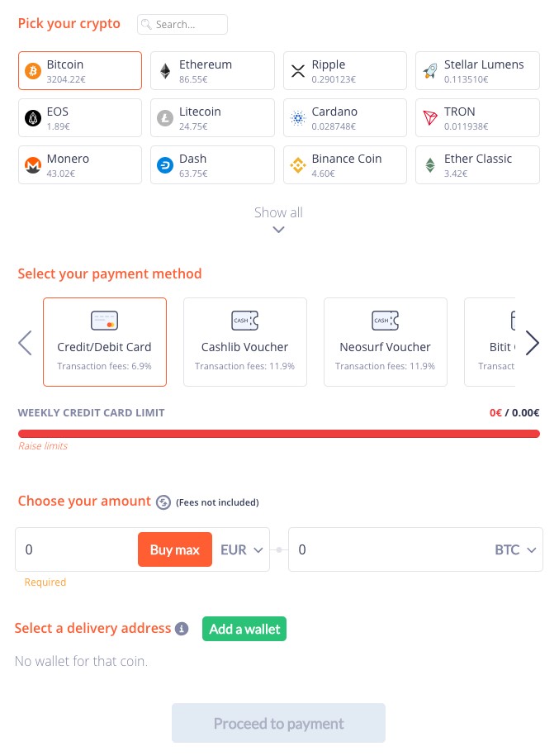Click the Binance Coin logo
Image resolution: width=559 pixels, height=756 pixels.
click(x=298, y=165)
